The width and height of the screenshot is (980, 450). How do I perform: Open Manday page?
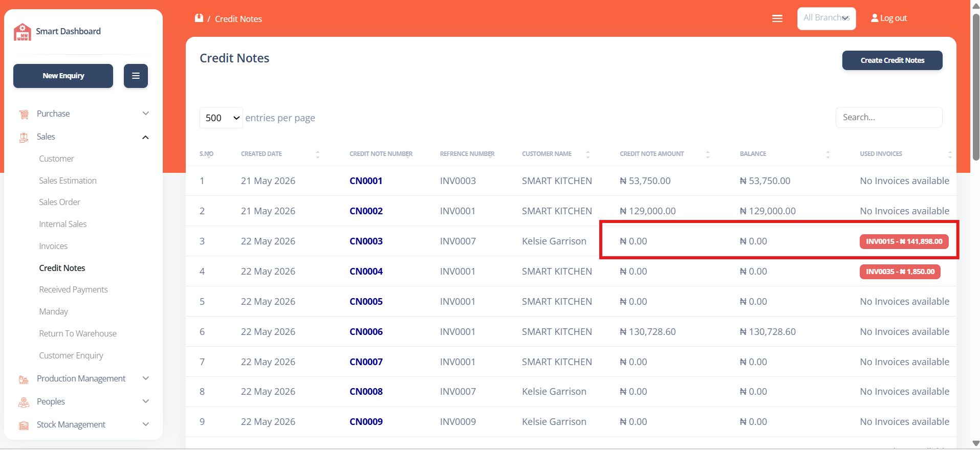tap(53, 311)
